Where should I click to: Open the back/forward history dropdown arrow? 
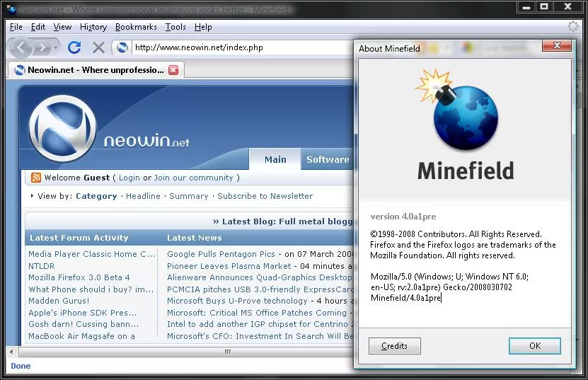55,47
